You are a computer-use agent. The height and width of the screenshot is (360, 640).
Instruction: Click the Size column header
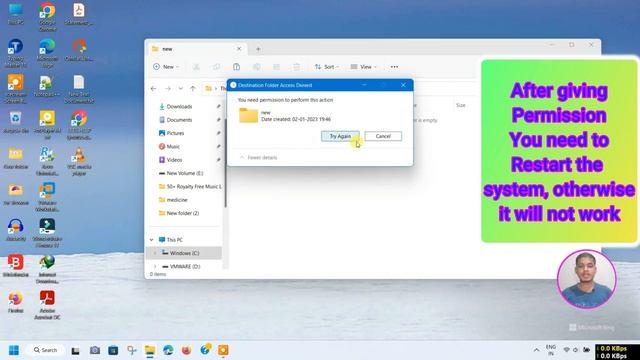(461, 105)
